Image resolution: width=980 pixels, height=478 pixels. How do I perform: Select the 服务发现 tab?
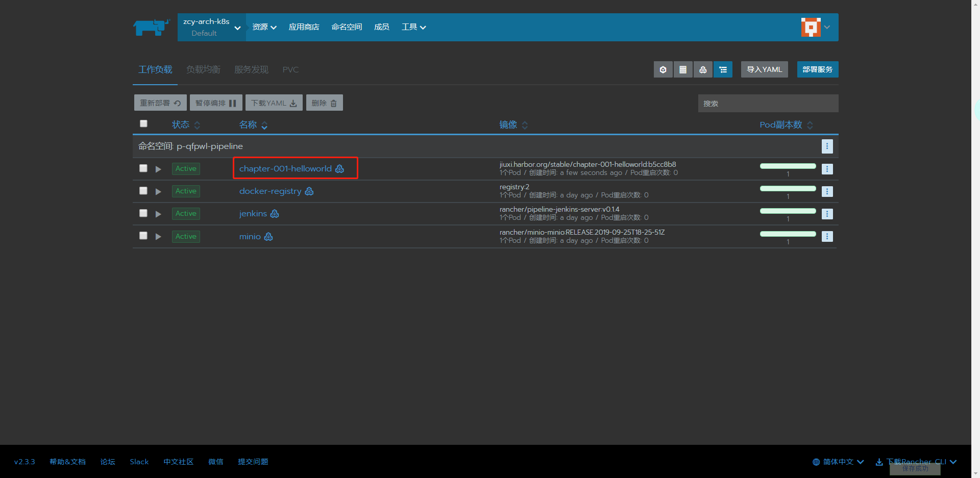pyautogui.click(x=251, y=69)
